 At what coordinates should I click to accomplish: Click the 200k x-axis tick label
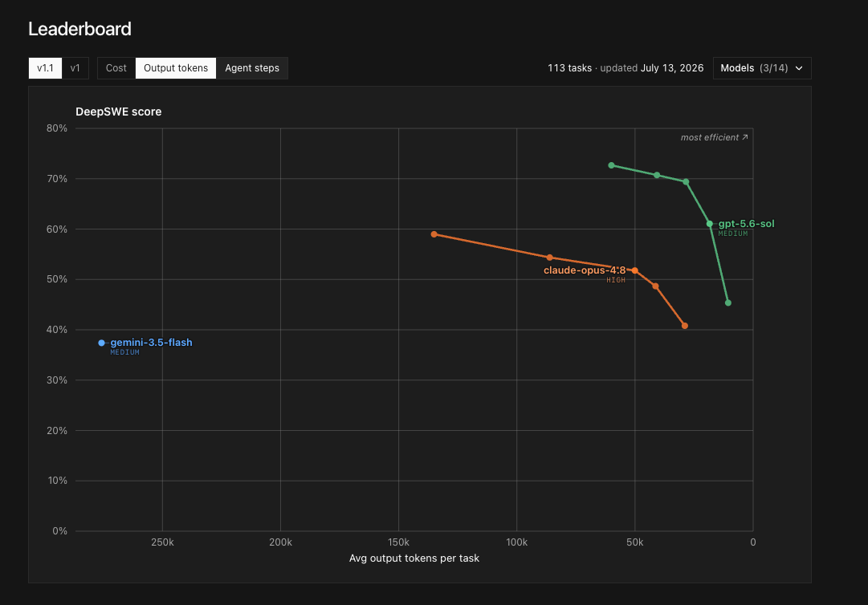click(281, 542)
